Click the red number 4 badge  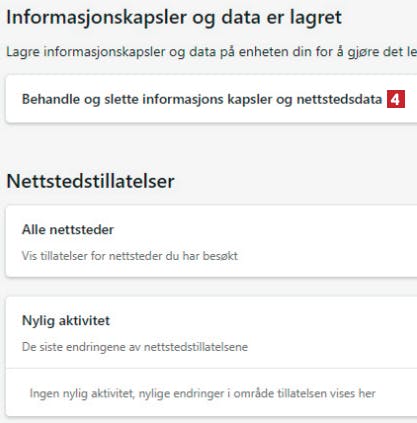396,99
